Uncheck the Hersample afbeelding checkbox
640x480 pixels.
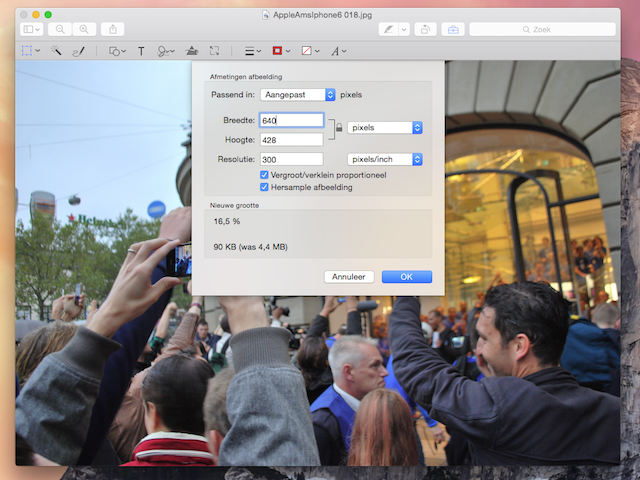[264, 186]
